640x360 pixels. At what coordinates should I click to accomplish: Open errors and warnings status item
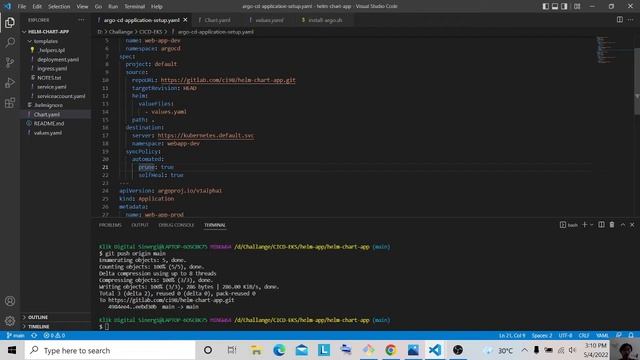(54, 336)
